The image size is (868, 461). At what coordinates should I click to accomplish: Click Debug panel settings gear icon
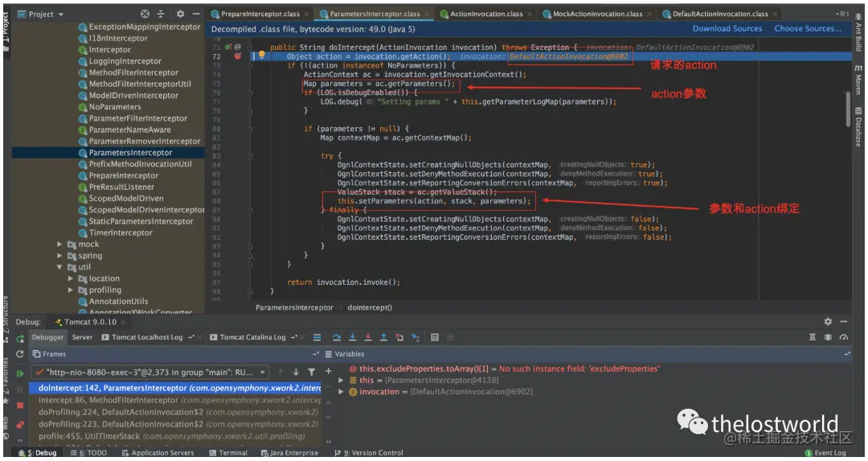(x=828, y=321)
